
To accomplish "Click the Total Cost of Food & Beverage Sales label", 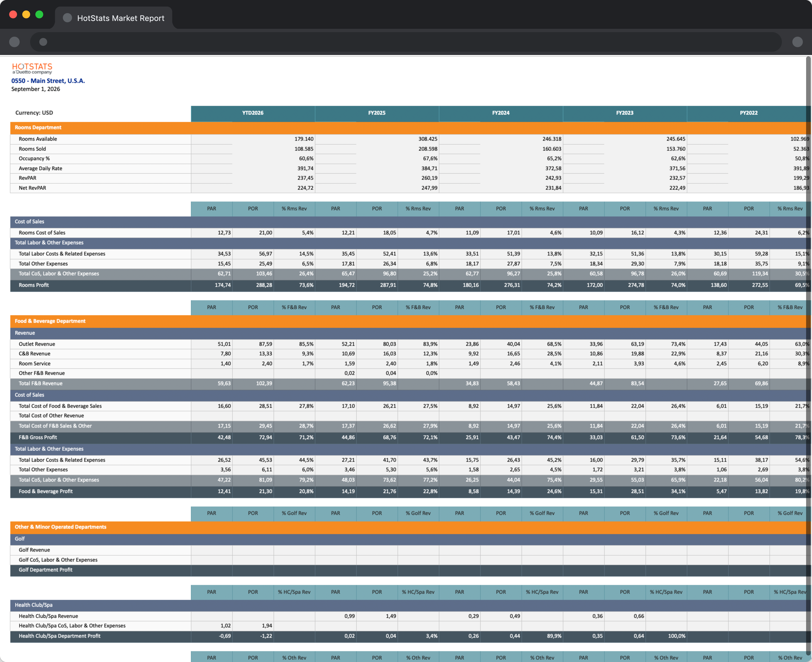I will tap(60, 406).
